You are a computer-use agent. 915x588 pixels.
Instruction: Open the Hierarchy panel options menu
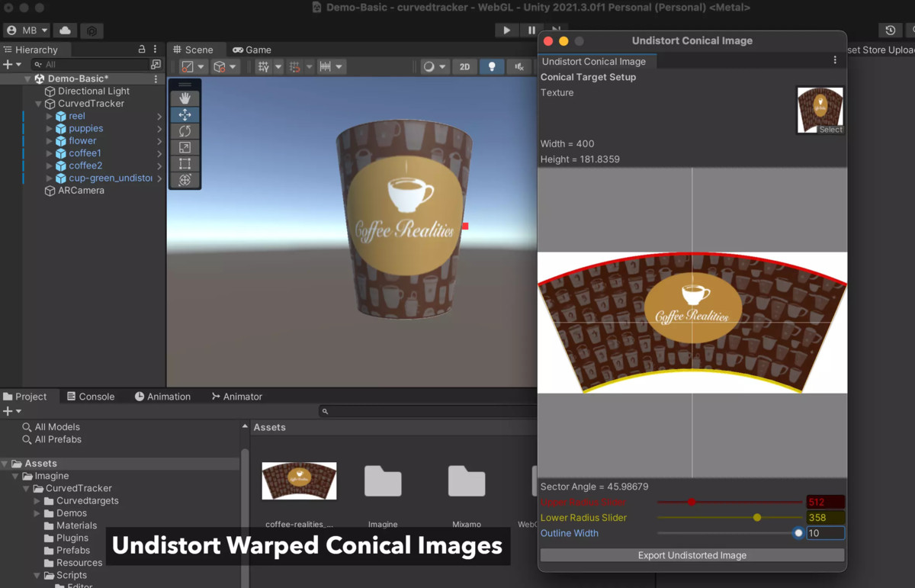click(155, 49)
